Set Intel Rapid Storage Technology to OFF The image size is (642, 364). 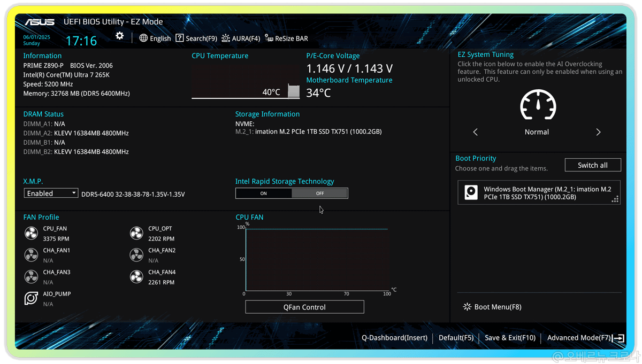click(320, 193)
